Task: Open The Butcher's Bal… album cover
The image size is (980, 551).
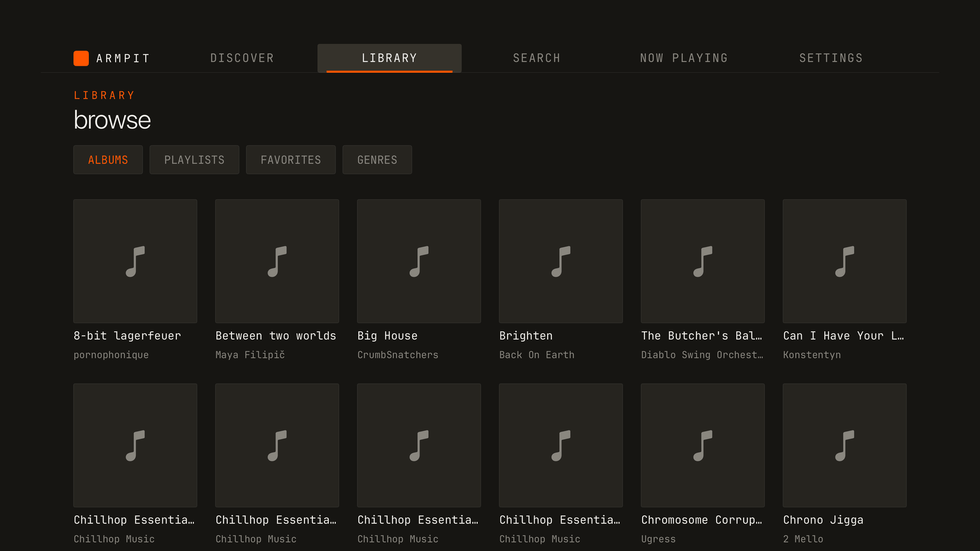Action: [703, 261]
